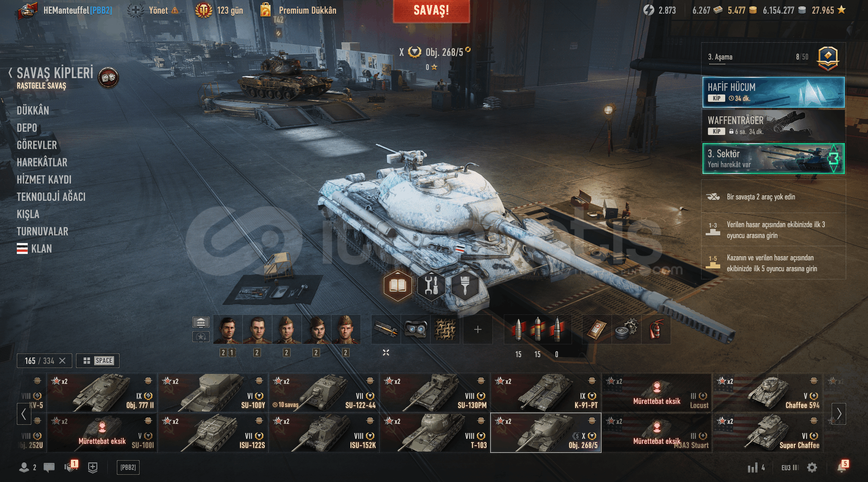Select the T-103 tank thumbnail
The width and height of the screenshot is (868, 482).
(435, 432)
